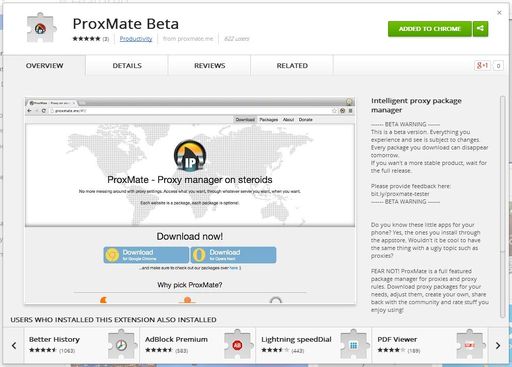The height and width of the screenshot is (367, 512).
Task: Switch to the Reviews tab
Action: [210, 66]
